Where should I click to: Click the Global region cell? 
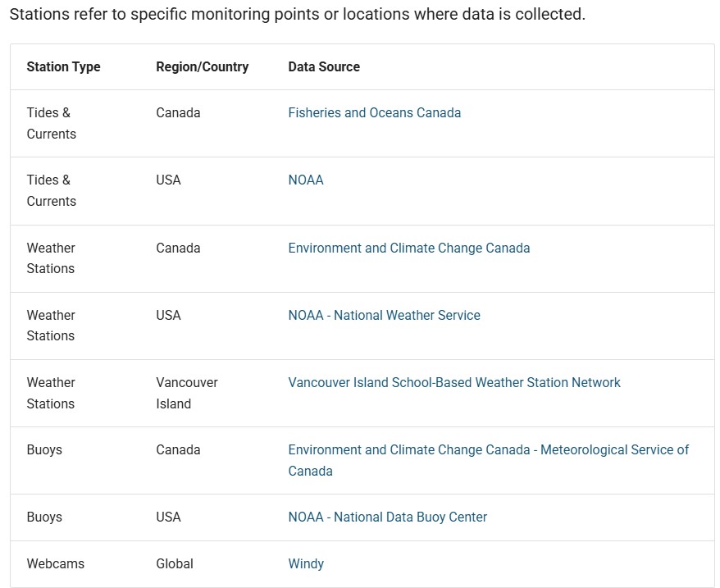coord(175,564)
